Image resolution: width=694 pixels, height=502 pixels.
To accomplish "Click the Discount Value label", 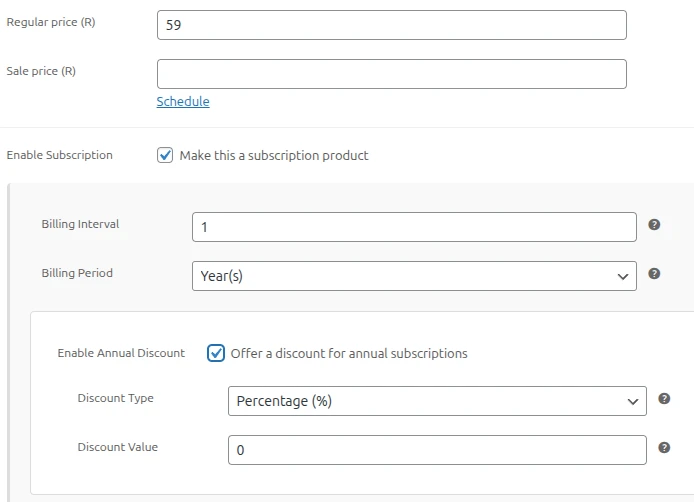I will tap(118, 447).
